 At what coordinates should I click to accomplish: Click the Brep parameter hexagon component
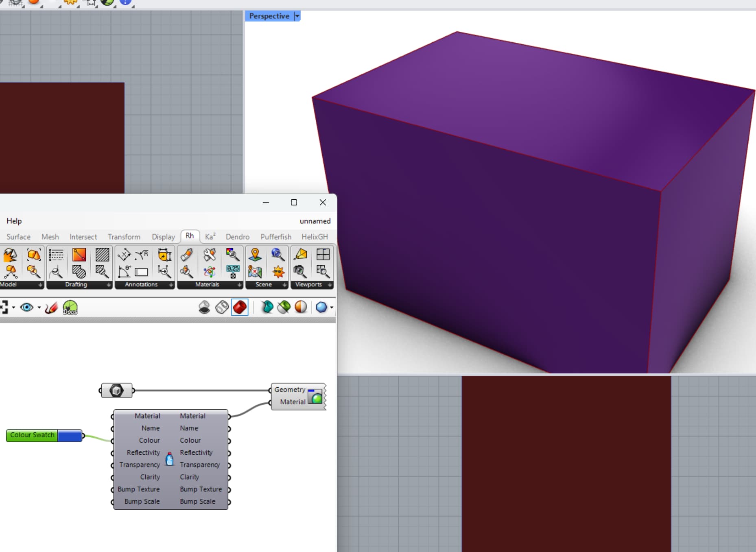pos(116,391)
